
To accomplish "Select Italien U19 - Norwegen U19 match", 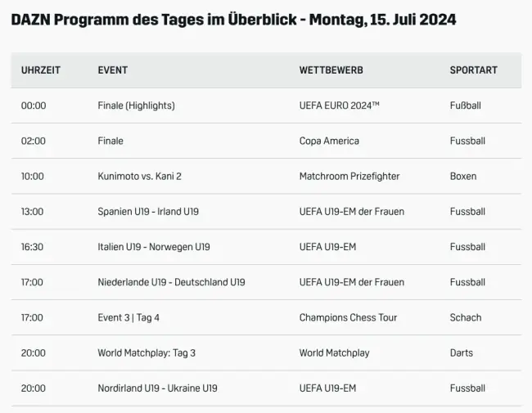I will [154, 247].
